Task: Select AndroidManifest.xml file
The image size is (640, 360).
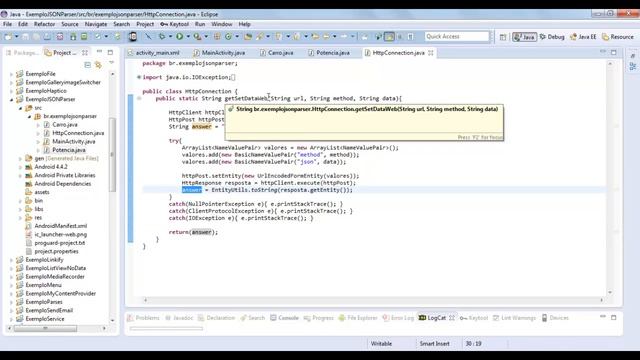Action: [60, 226]
